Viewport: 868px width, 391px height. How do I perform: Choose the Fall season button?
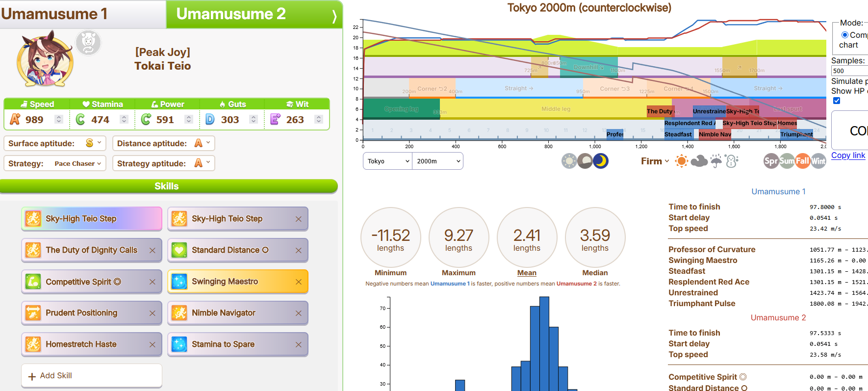point(802,161)
